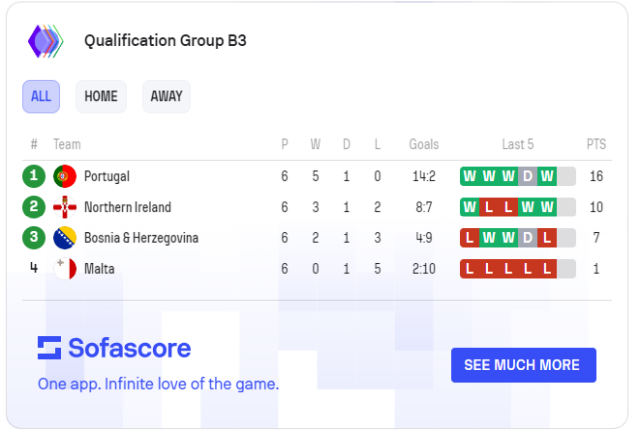Click Bosnia's rank 3 position badge
The width and height of the screenshot is (640, 432).
34,238
